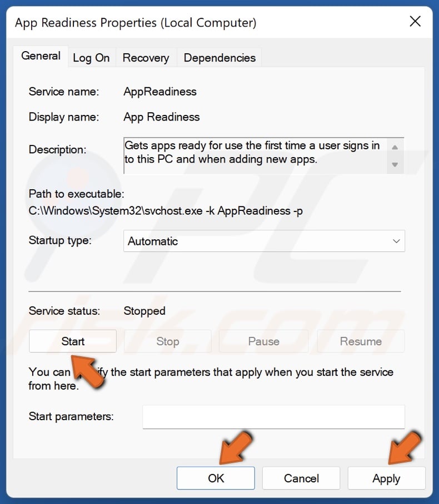Click inside the Start parameters field
Image resolution: width=439 pixels, height=504 pixels.
(273, 416)
